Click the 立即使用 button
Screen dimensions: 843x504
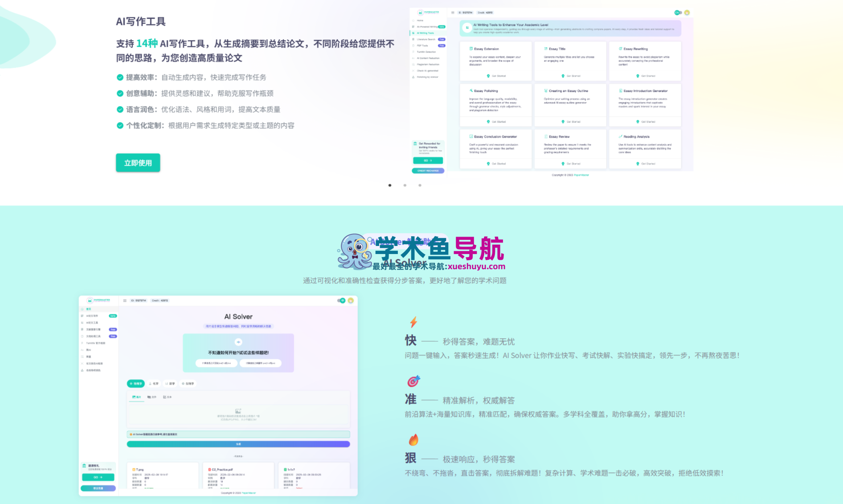click(138, 163)
